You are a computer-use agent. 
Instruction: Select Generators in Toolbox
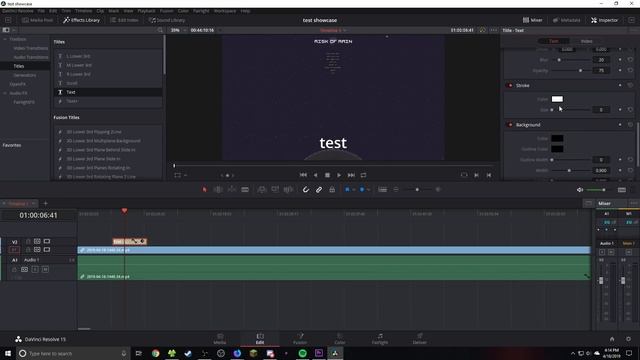click(25, 75)
